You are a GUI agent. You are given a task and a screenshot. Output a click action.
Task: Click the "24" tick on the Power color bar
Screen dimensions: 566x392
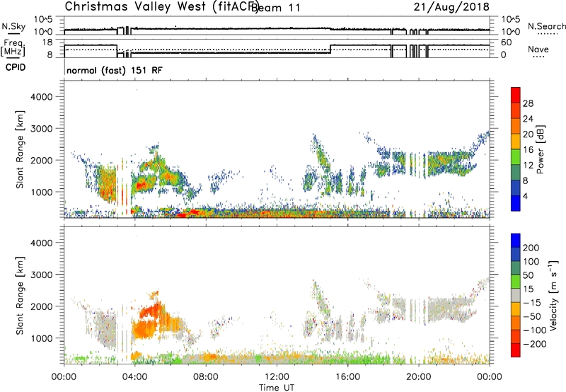528,119
